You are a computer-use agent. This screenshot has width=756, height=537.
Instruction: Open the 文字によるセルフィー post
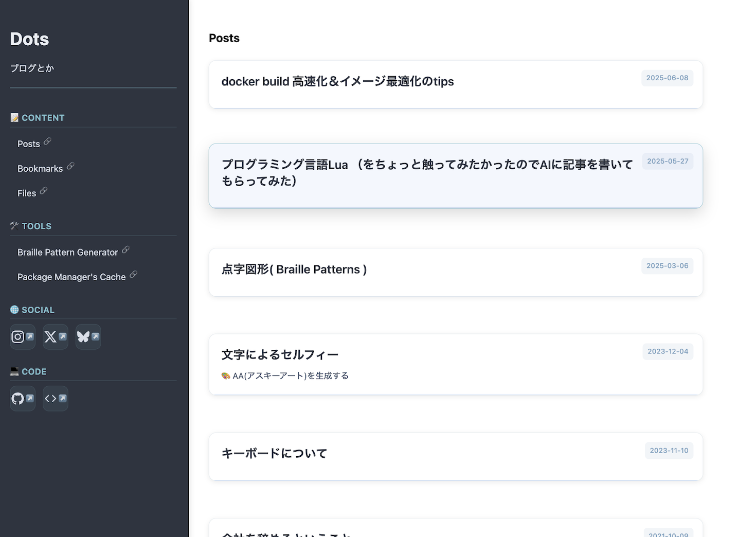456,365
